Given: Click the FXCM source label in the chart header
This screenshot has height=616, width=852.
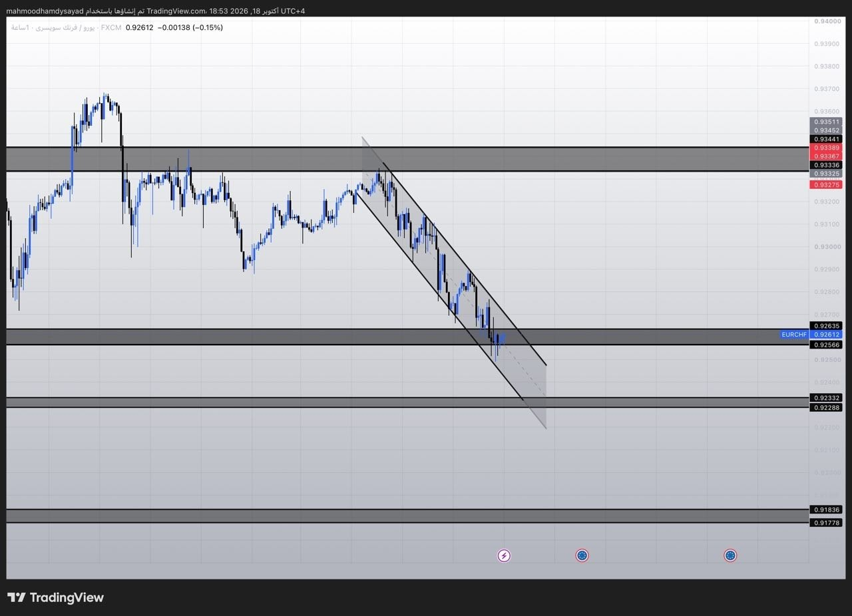Looking at the screenshot, I should tap(111, 27).
